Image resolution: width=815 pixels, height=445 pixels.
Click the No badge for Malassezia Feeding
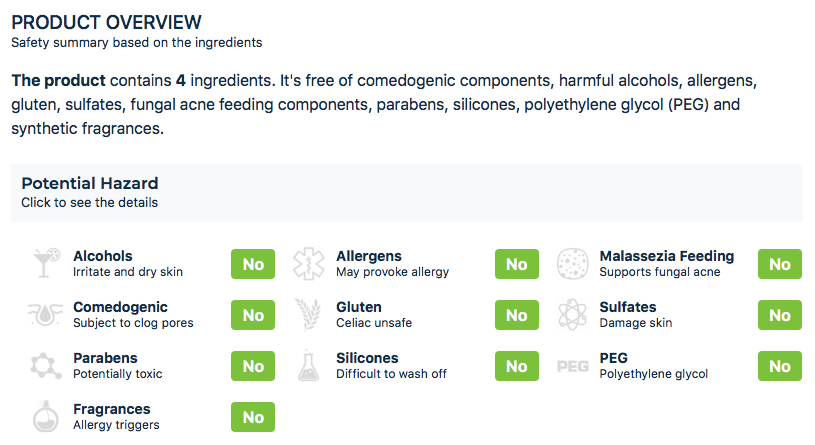(x=779, y=264)
